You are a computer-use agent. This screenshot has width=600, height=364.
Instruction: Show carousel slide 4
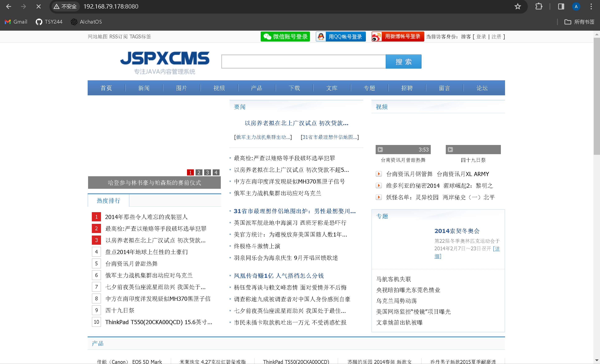pos(216,173)
